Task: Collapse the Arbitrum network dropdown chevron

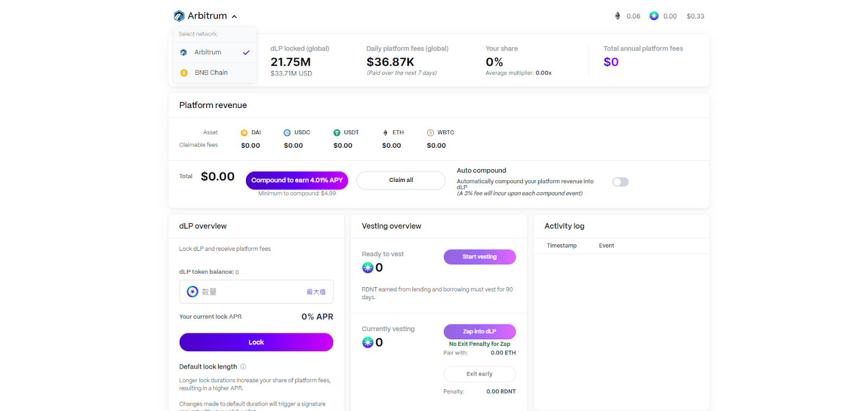Action: (x=234, y=17)
